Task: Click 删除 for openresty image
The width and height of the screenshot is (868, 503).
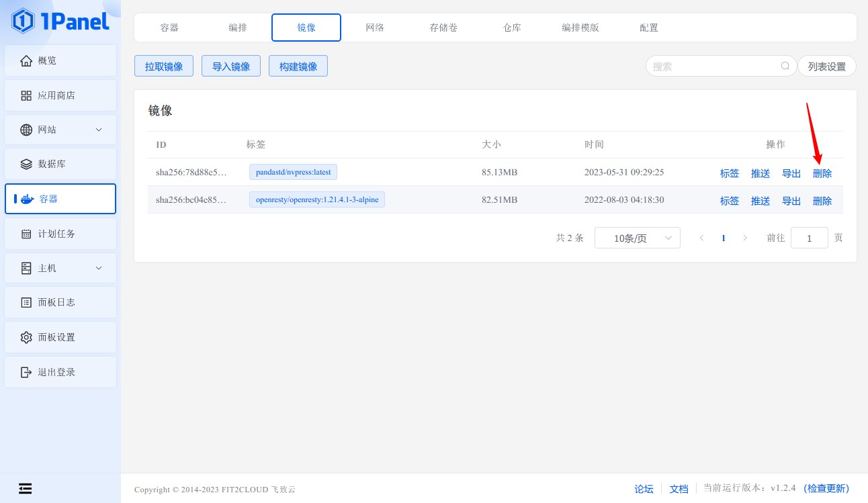Action: (x=822, y=201)
